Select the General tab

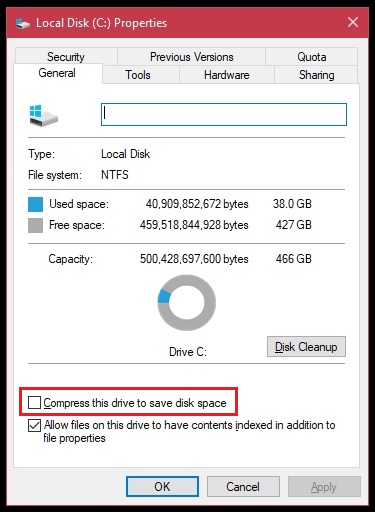click(x=57, y=73)
